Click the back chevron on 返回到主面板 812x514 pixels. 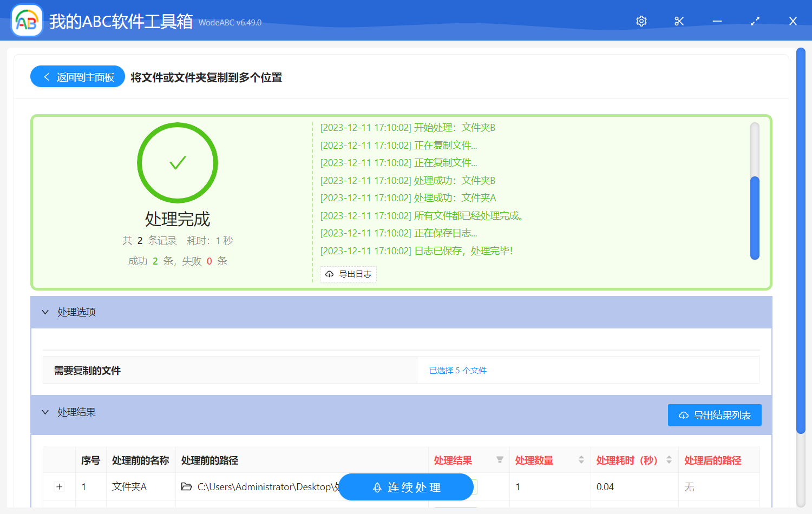coord(45,76)
